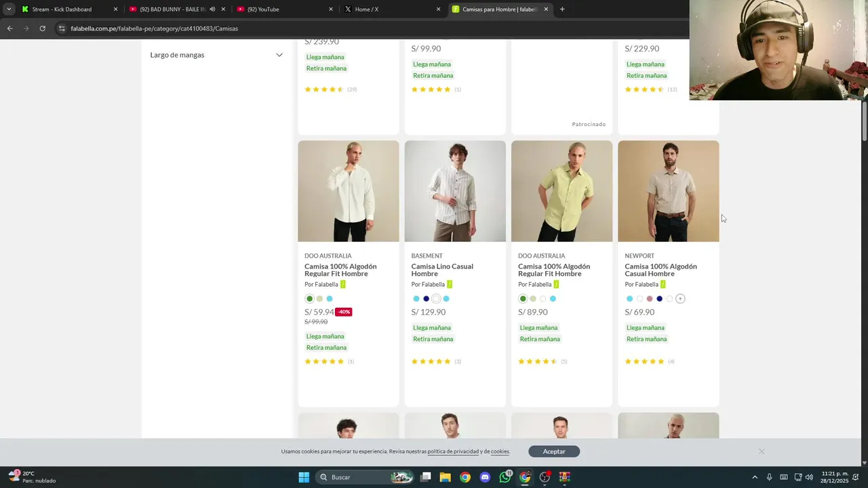The height and width of the screenshot is (488, 868).
Task: Open the weather widget showing 20°C
Action: tap(33, 477)
